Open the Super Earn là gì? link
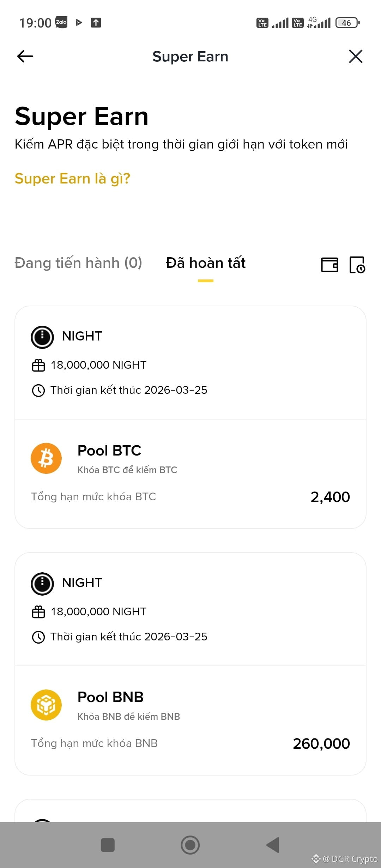This screenshot has width=381, height=868. click(x=72, y=179)
